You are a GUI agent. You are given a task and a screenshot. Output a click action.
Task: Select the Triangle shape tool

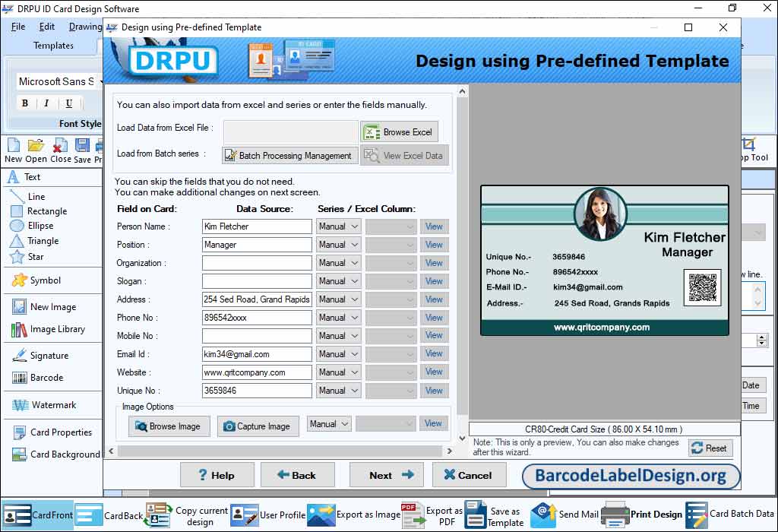click(33, 241)
